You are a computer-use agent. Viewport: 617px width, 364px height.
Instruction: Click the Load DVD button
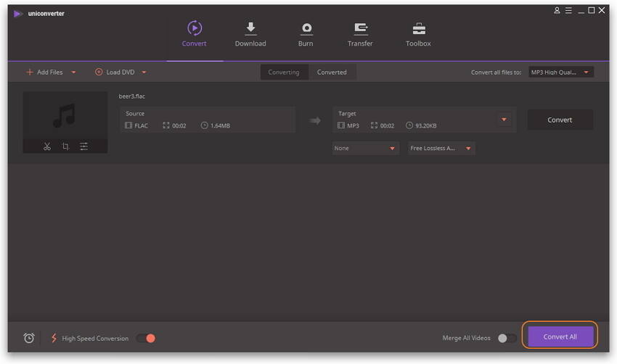[115, 73]
